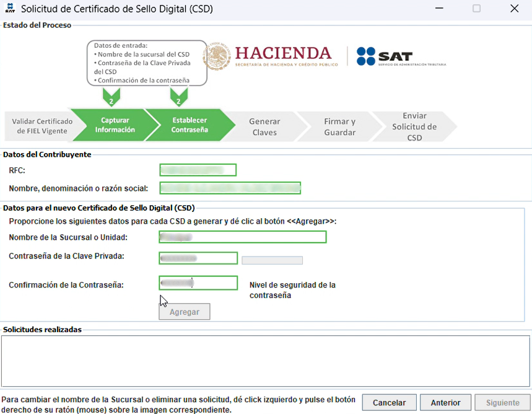This screenshot has width=532, height=414.
Task: Click the Nombre, denominación o razón social field
Action: pos(230,188)
